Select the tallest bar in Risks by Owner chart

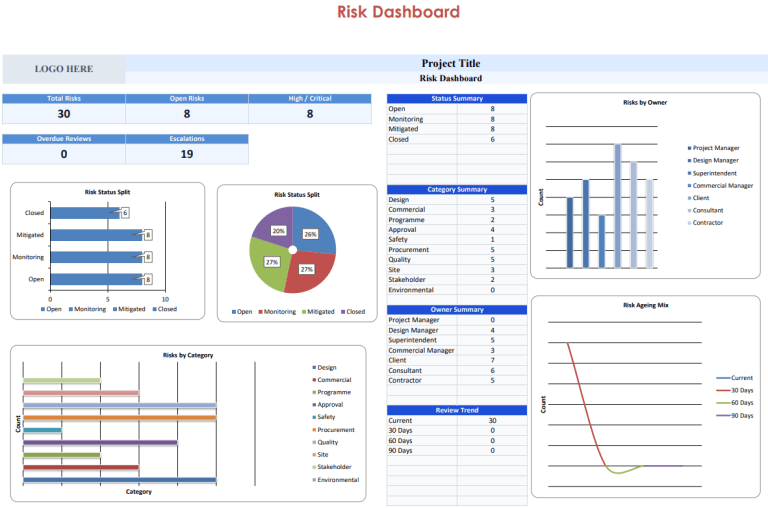[x=618, y=206]
